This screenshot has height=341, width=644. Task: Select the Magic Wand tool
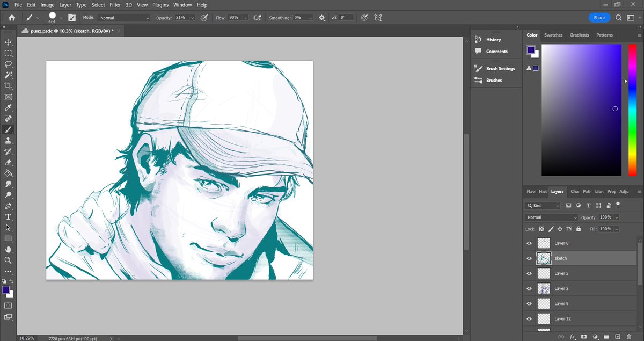(8, 75)
